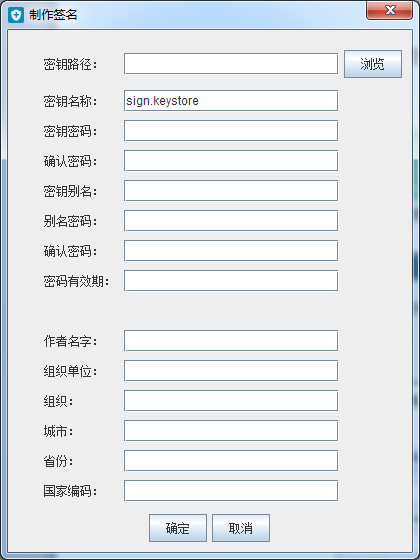
Task: Click the 取消 cancel button
Action: click(x=241, y=528)
